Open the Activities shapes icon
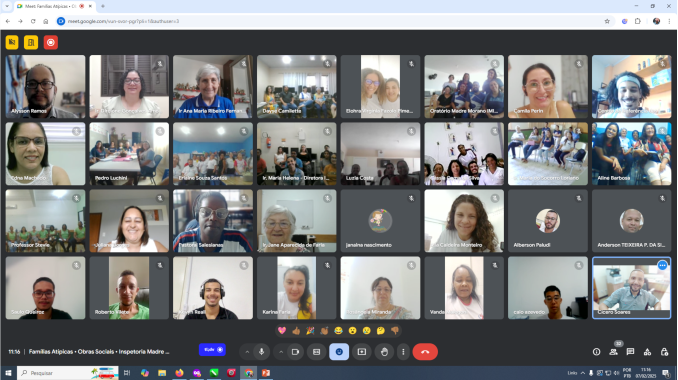678x380 pixels. 647,352
